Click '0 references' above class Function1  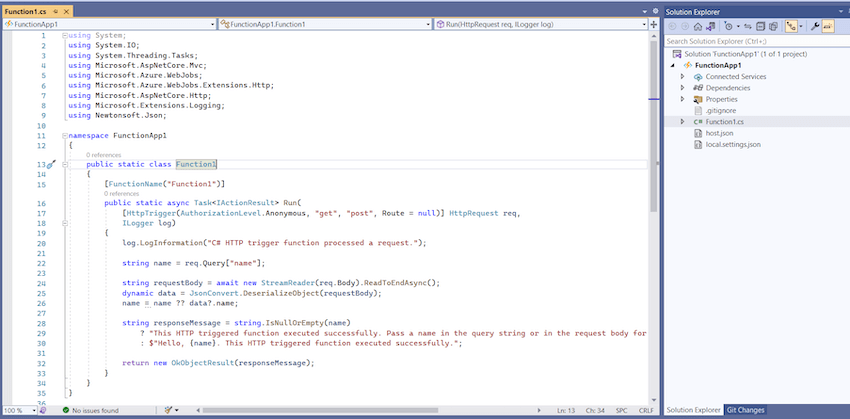105,156
